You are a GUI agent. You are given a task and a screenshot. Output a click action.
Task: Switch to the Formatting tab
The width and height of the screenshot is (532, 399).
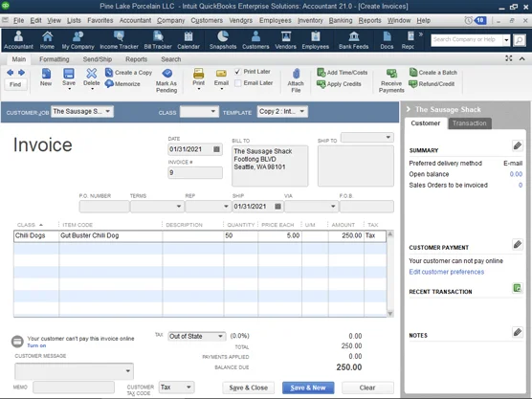coord(55,59)
